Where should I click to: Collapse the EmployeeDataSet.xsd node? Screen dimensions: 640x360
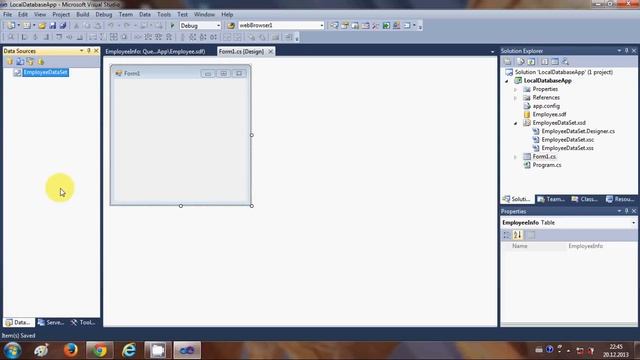click(x=516, y=123)
